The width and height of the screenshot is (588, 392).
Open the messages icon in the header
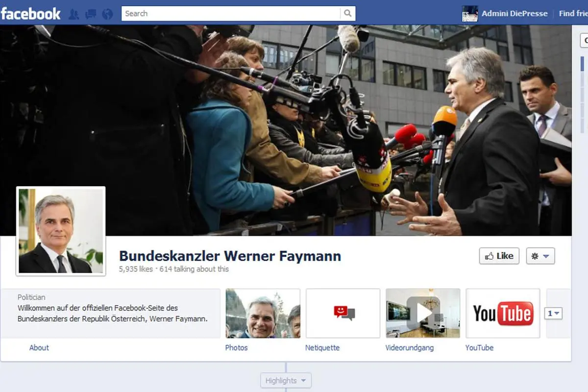pos(90,13)
